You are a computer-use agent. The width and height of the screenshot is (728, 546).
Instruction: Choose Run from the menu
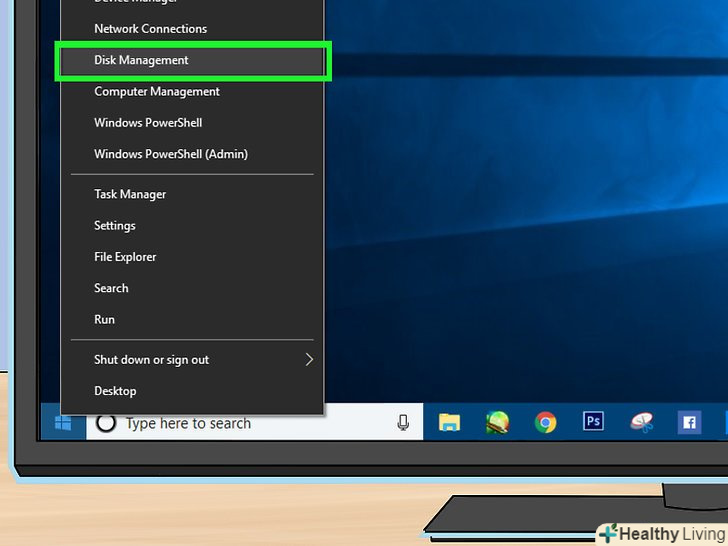(105, 320)
